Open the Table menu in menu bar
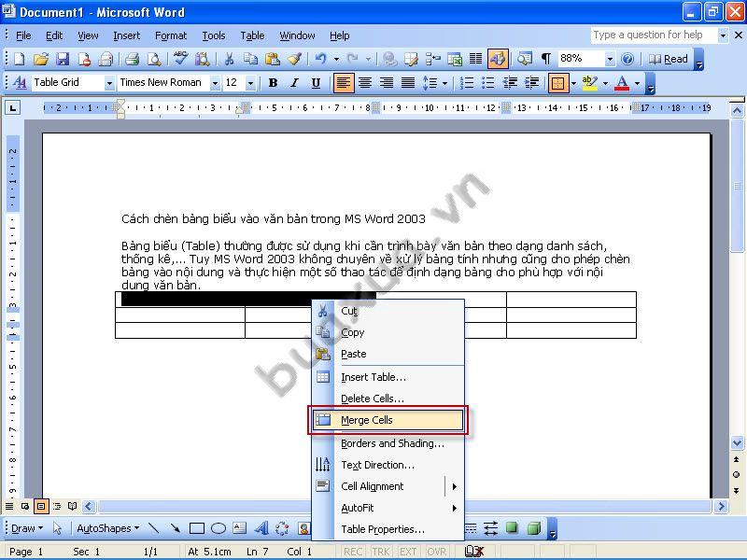The image size is (747, 560). (x=252, y=35)
